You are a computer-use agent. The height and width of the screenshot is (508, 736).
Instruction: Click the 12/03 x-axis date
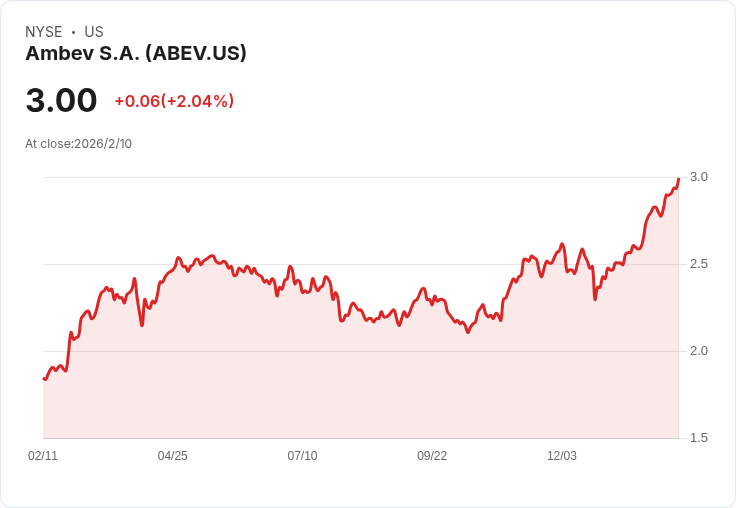pyautogui.click(x=562, y=456)
